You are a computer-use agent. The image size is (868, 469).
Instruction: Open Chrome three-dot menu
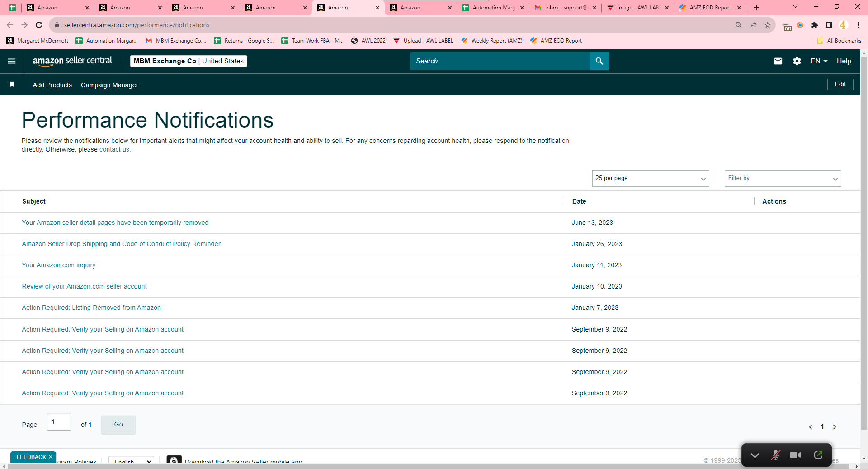(x=858, y=25)
